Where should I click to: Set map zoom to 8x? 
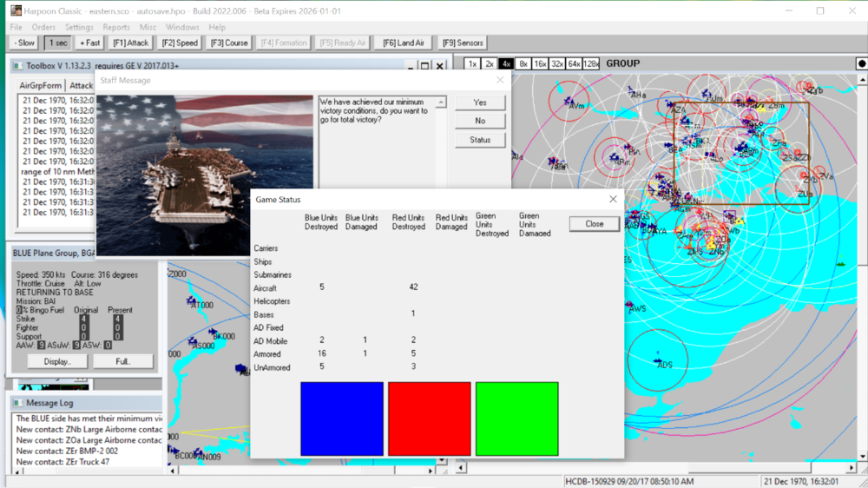(x=523, y=63)
